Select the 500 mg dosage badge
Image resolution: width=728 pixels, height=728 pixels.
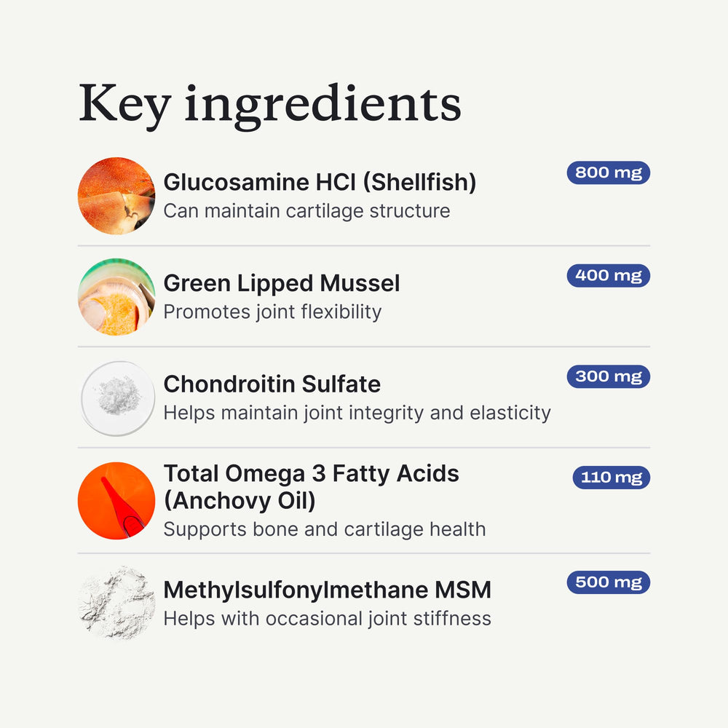pos(608,582)
